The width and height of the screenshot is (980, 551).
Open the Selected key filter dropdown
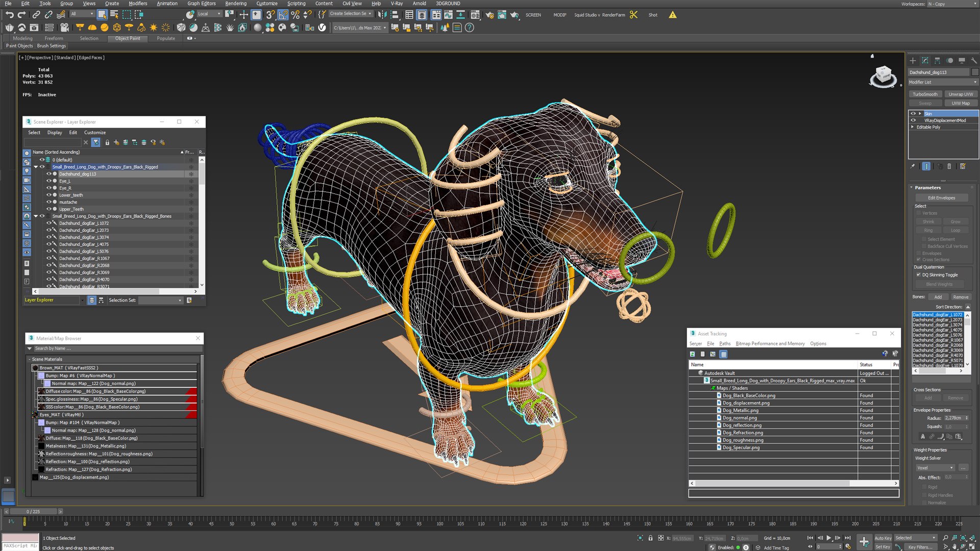(x=915, y=538)
